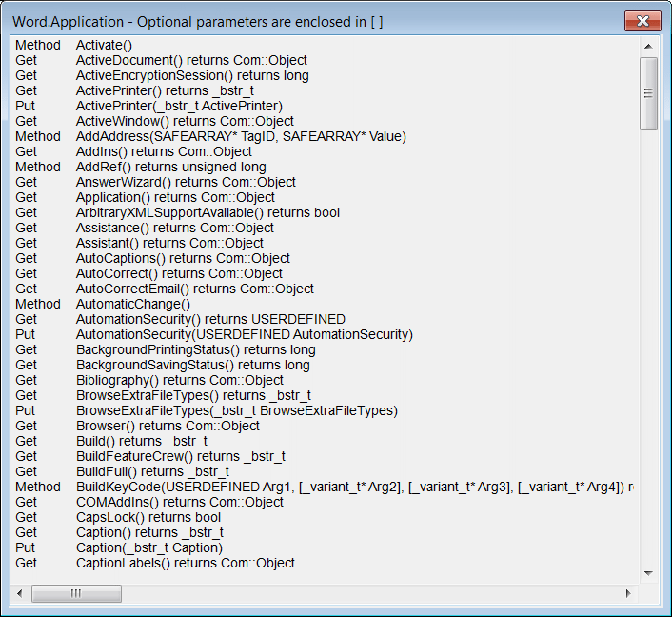The image size is (672, 617).
Task: Select the Assistant() row
Action: tap(325, 243)
